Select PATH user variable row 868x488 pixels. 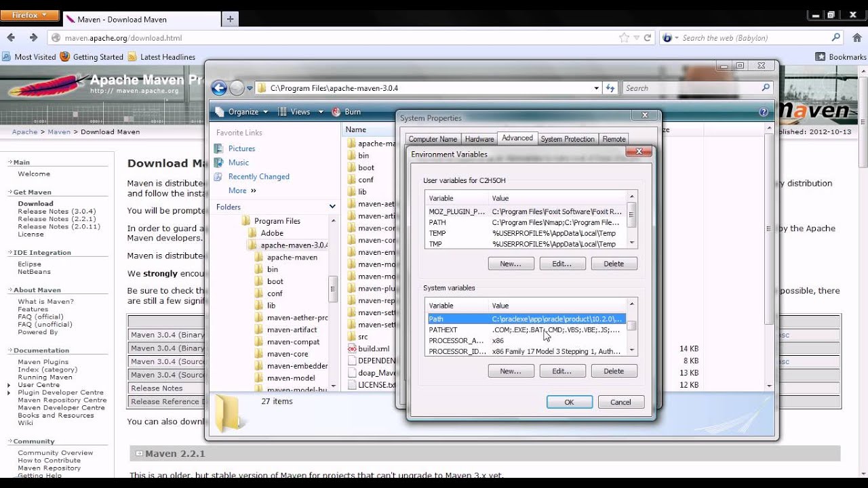click(526, 222)
